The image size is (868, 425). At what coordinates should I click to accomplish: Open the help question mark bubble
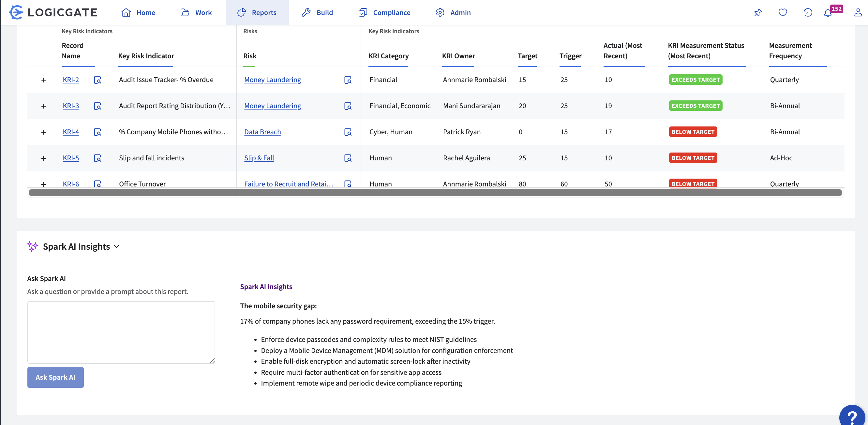pyautogui.click(x=852, y=417)
